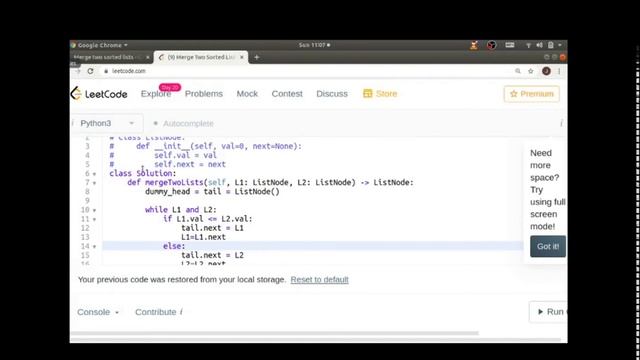Close the active Merge Two Sorted Lists tab
This screenshot has height=360, width=640.
[242, 57]
